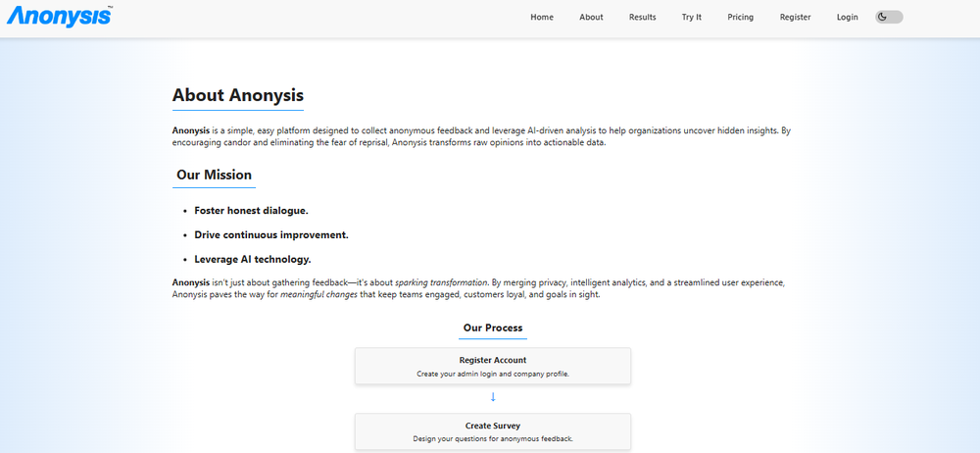Viewport: 980px width, 453px height.
Task: Open the Results page
Action: (643, 17)
